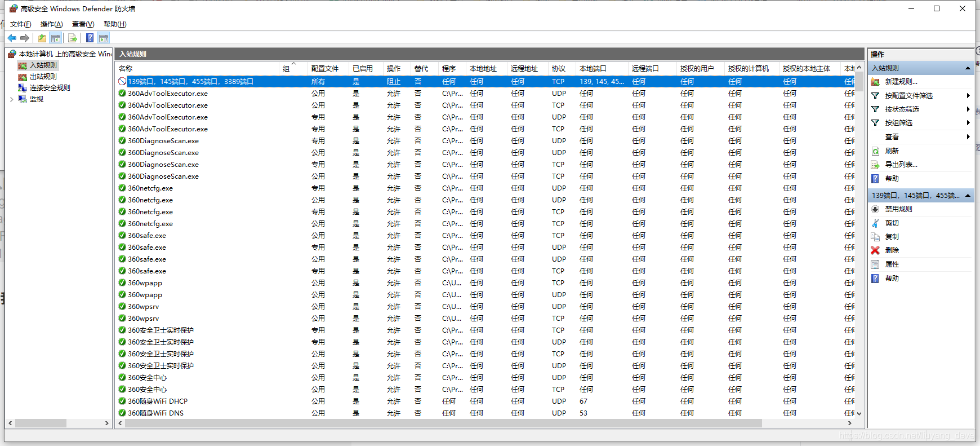Click the Export list toolbar icon
Image resolution: width=980 pixels, height=446 pixels.
pyautogui.click(x=73, y=38)
